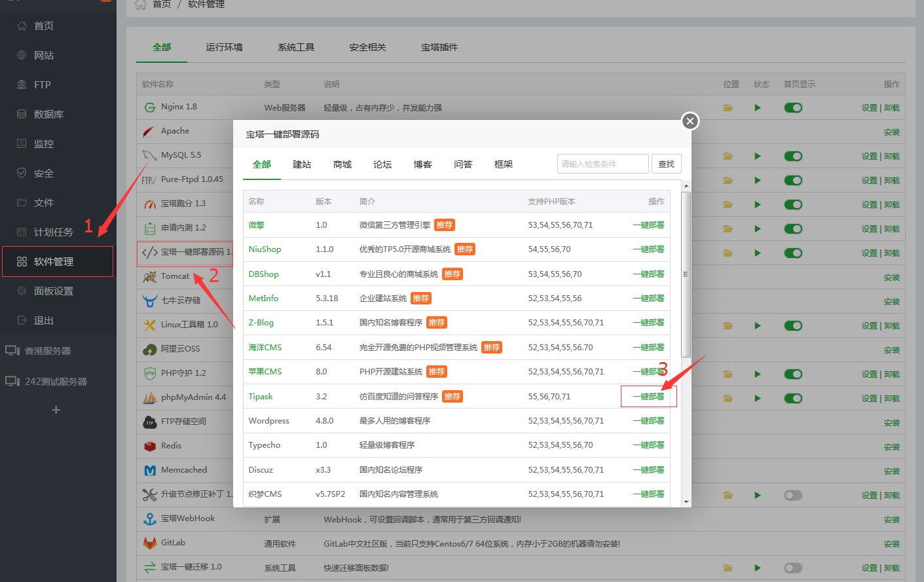Open 计划任务 in the sidebar
Viewport: 924px width, 582px height.
pyautogui.click(x=53, y=232)
